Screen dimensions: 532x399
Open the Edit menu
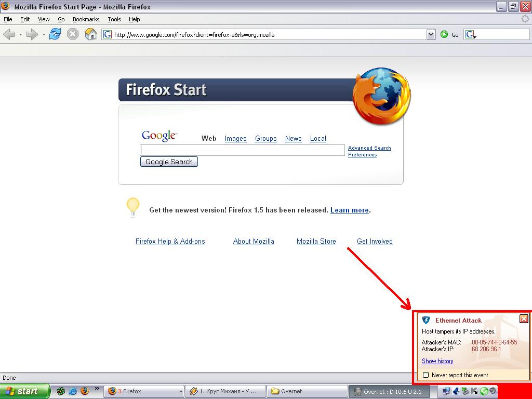[x=25, y=19]
